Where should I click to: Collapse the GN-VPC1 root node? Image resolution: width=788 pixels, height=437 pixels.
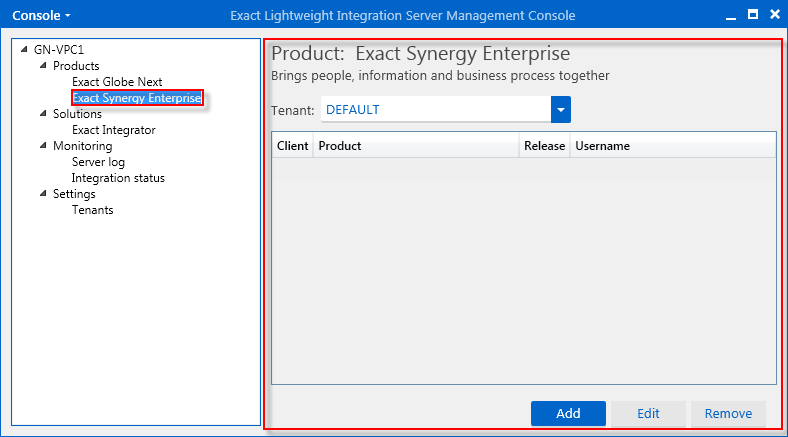click(x=24, y=49)
